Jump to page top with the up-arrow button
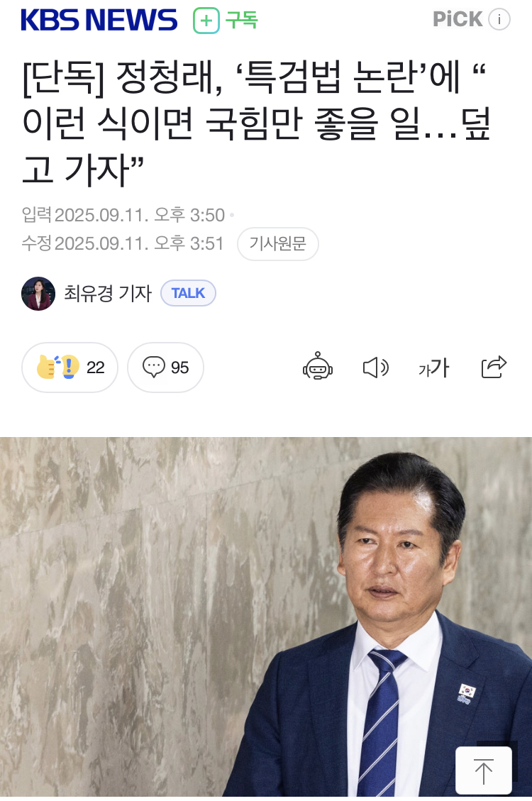Viewport: 532px width, 801px height. coord(484,771)
